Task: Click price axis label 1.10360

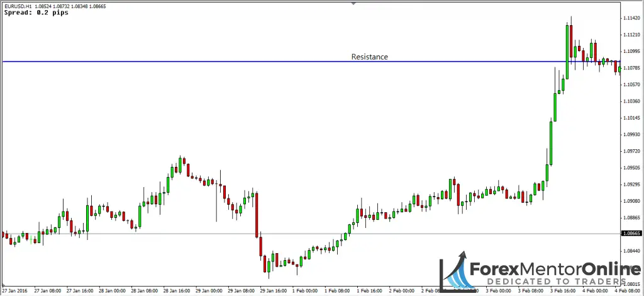Action: click(x=631, y=101)
